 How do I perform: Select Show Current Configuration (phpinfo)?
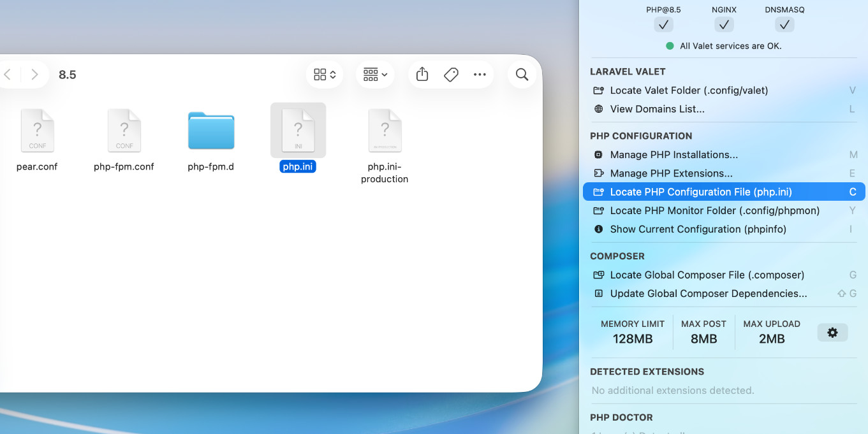(698, 229)
